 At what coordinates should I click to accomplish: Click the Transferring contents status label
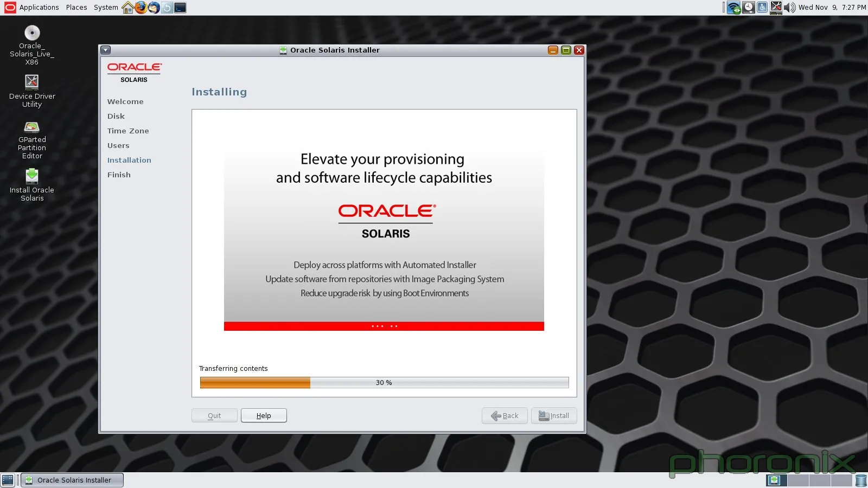(233, 368)
